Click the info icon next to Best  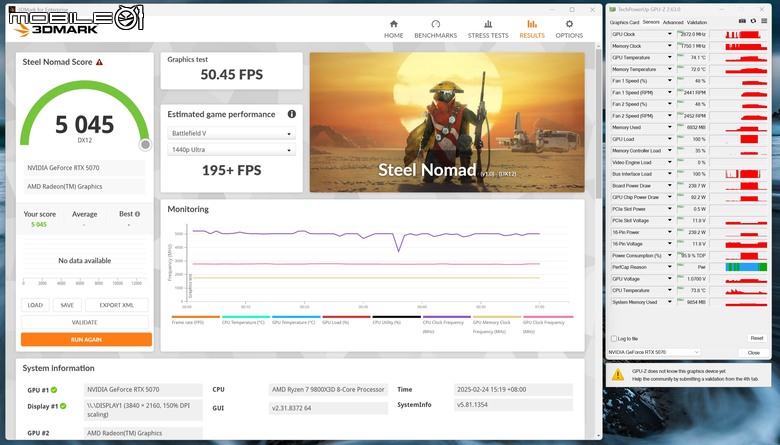pyautogui.click(x=137, y=214)
